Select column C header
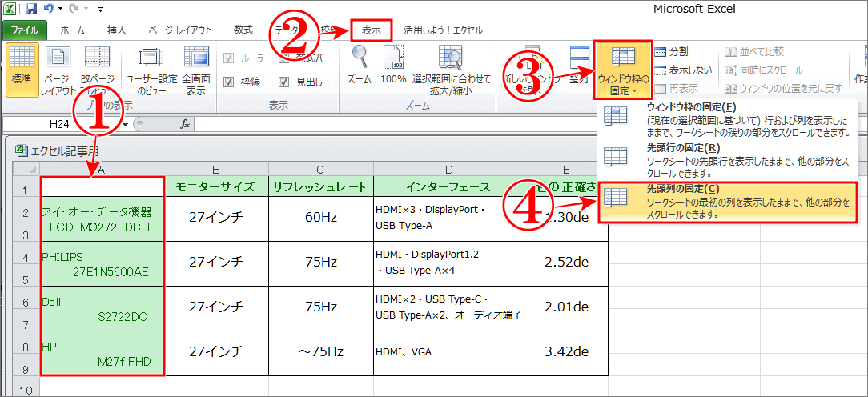The height and width of the screenshot is (397, 868). coord(321,169)
